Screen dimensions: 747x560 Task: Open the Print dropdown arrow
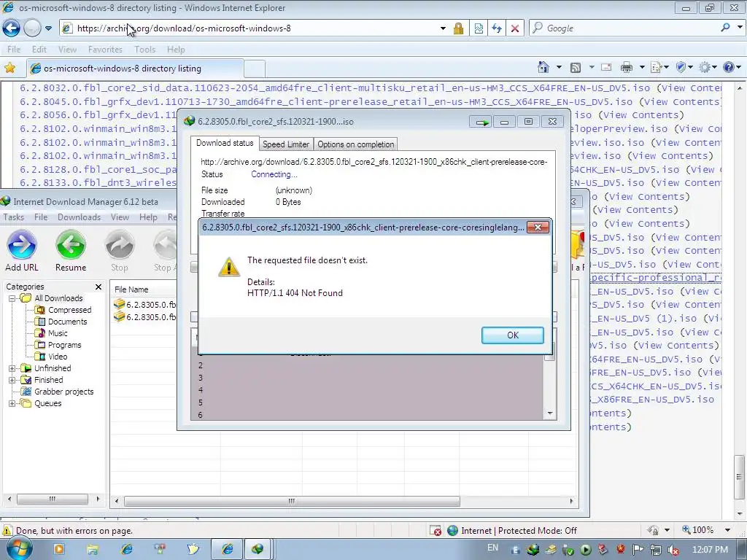pyautogui.click(x=642, y=68)
